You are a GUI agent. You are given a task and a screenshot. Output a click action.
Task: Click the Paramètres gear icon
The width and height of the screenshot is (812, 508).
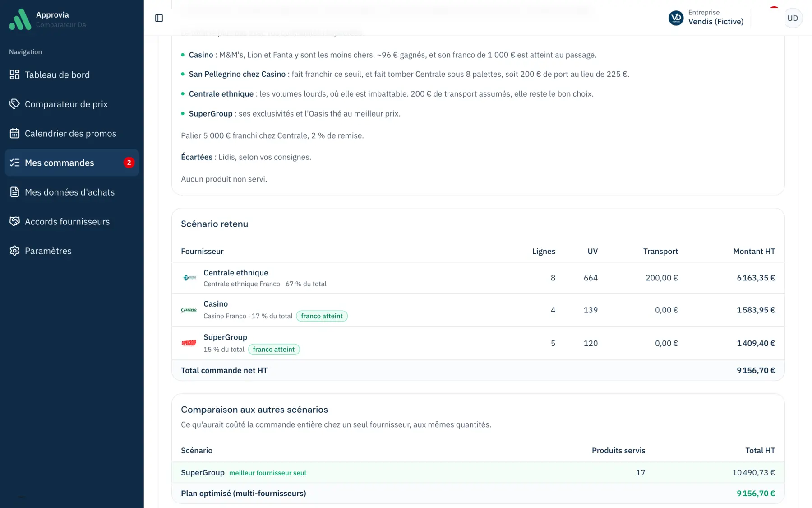click(x=14, y=251)
